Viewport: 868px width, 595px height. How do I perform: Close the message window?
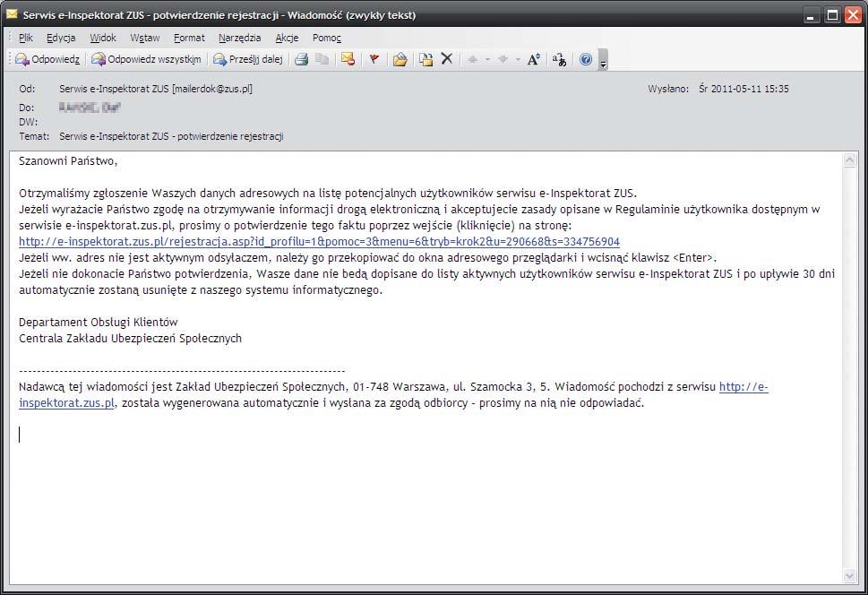point(853,15)
